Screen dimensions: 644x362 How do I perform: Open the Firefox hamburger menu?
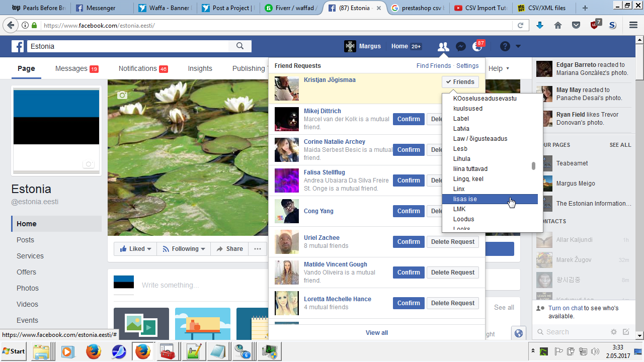point(633,25)
